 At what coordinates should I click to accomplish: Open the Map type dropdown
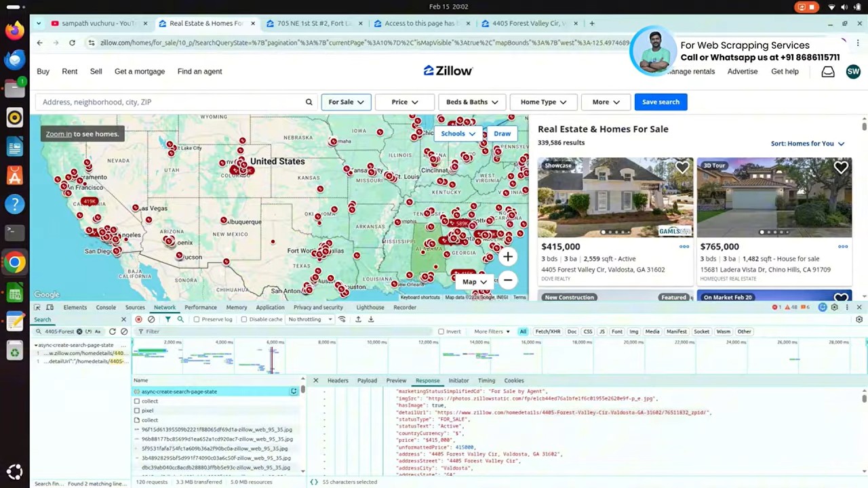(x=475, y=282)
